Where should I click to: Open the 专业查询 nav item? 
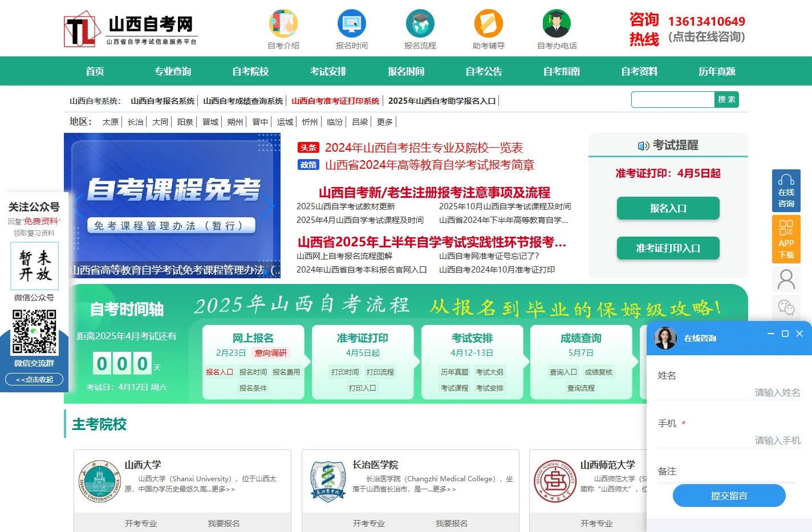click(x=173, y=71)
